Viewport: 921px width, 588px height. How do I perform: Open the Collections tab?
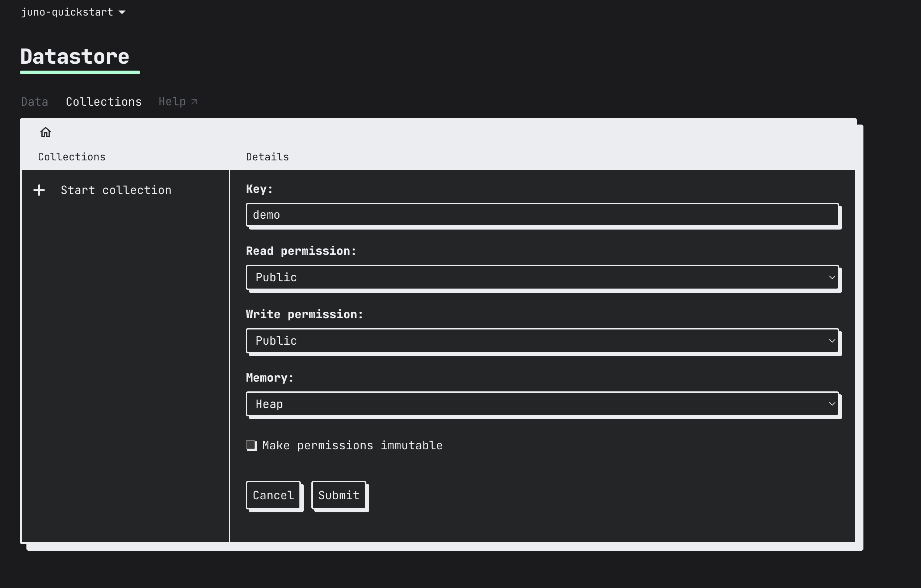coord(104,101)
